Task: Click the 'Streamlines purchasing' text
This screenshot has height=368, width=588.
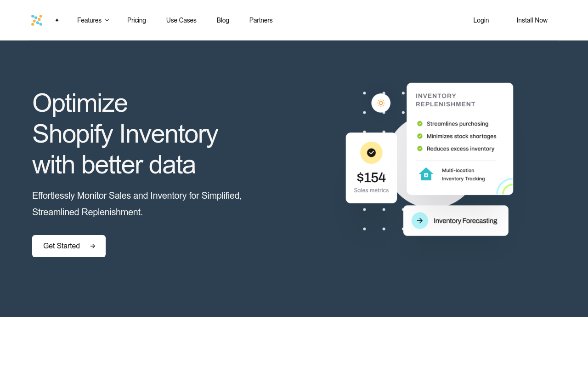Action: tap(458, 124)
